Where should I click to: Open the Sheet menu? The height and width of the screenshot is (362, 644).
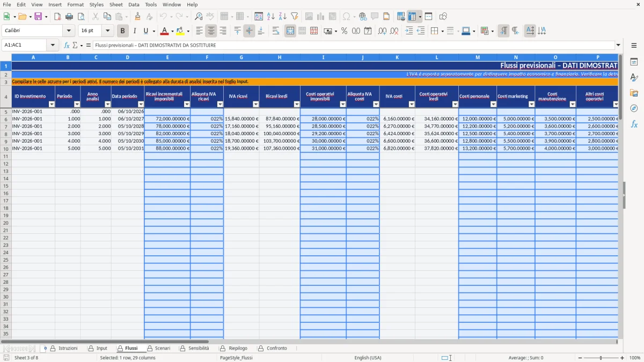pos(116,4)
